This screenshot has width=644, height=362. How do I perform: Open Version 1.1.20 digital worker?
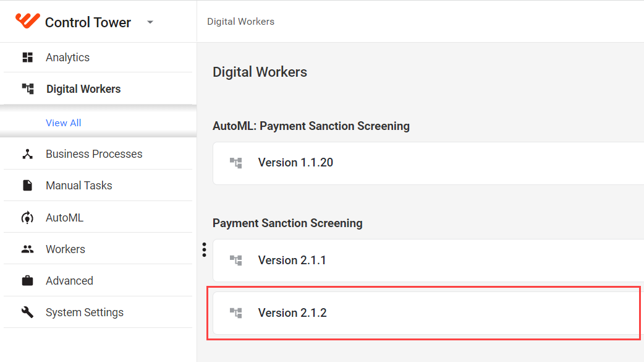pyautogui.click(x=428, y=163)
